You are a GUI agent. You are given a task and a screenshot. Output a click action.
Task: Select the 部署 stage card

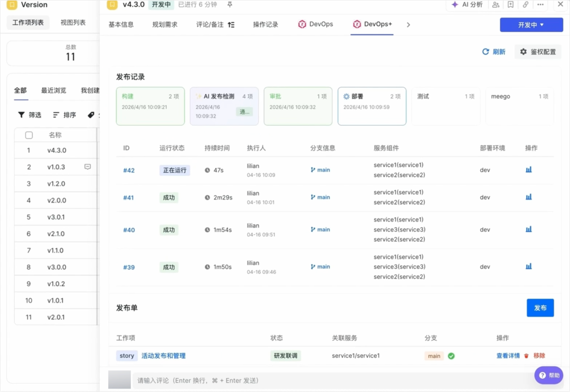tap(372, 106)
